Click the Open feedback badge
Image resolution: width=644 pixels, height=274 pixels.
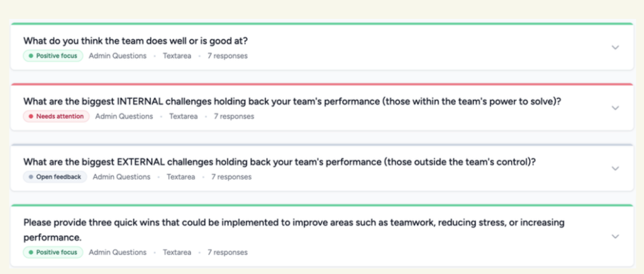pos(55,177)
